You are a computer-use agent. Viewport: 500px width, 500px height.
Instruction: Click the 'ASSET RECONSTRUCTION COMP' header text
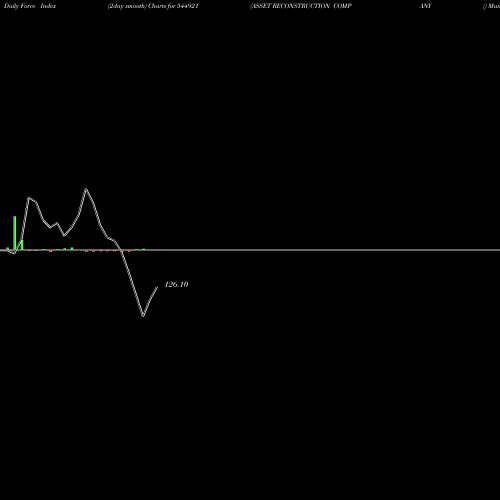point(301,6)
